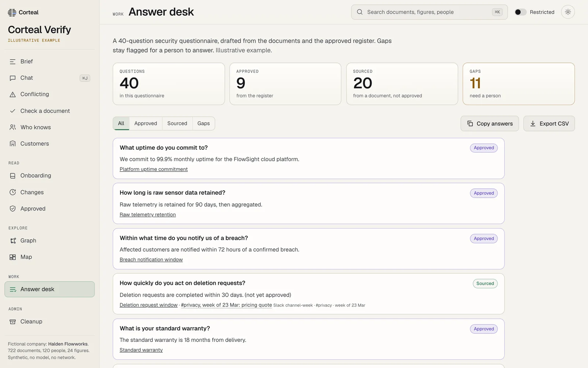
Task: Open the Map grid icon
Action: click(12, 257)
